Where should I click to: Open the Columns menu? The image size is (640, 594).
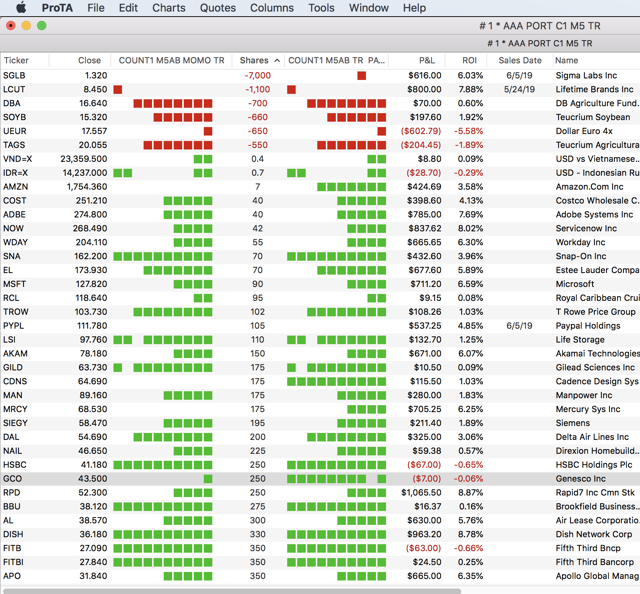(272, 8)
